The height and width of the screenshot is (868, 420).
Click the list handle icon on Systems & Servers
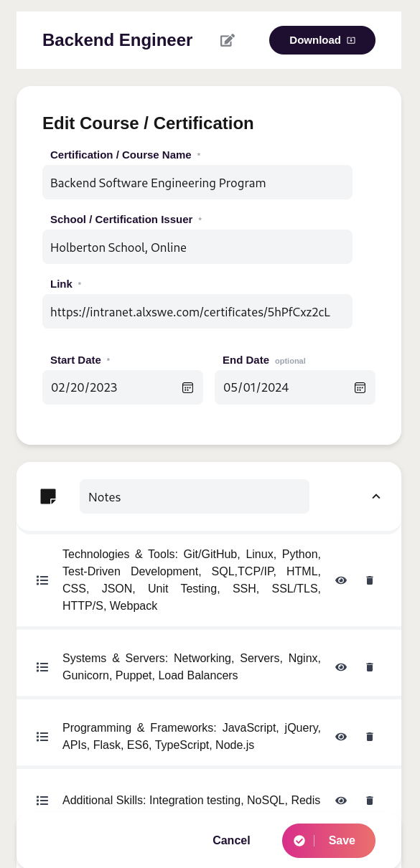click(42, 667)
